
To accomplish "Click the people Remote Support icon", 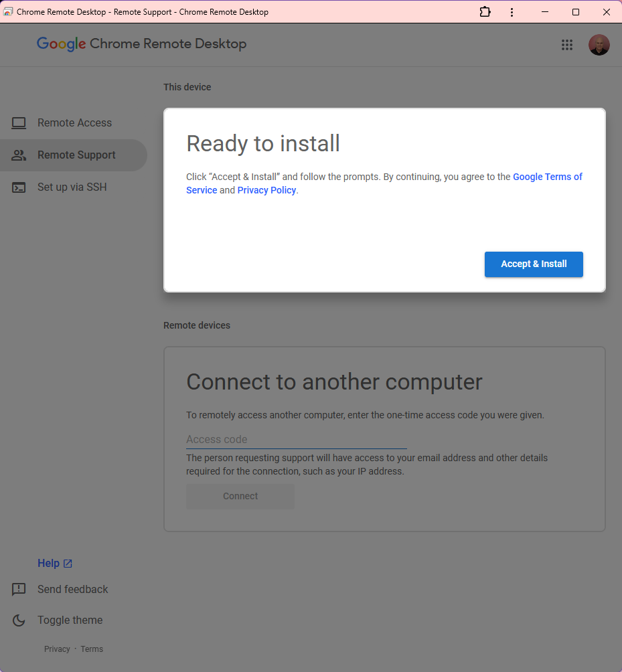I will pos(19,155).
